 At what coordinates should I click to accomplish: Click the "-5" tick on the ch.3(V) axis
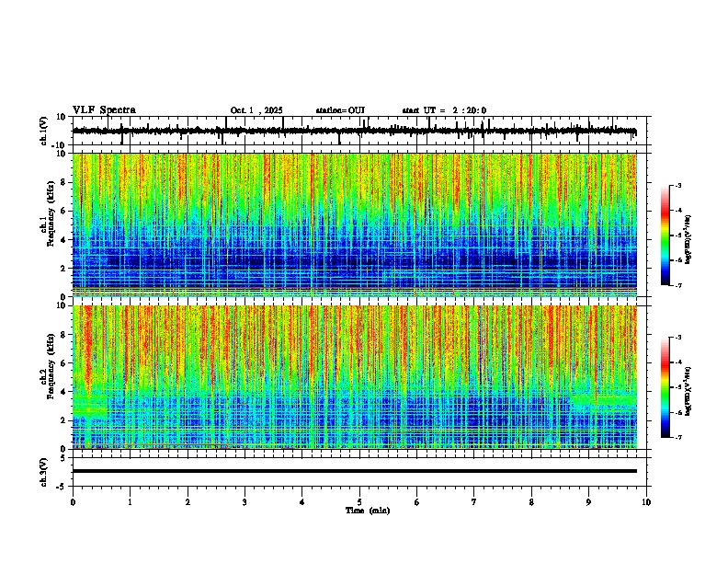[x=62, y=487]
